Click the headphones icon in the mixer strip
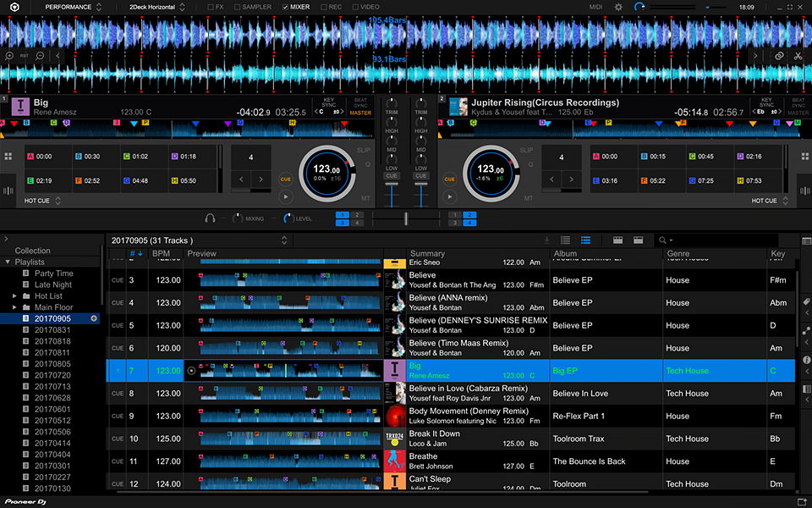This screenshot has width=812, height=508. [x=210, y=218]
